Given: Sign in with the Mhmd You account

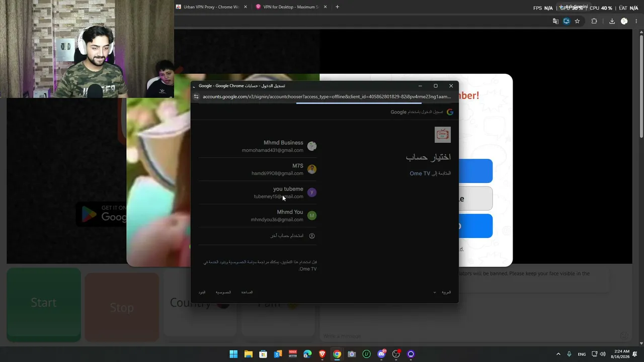Looking at the screenshot, I should (x=258, y=216).
